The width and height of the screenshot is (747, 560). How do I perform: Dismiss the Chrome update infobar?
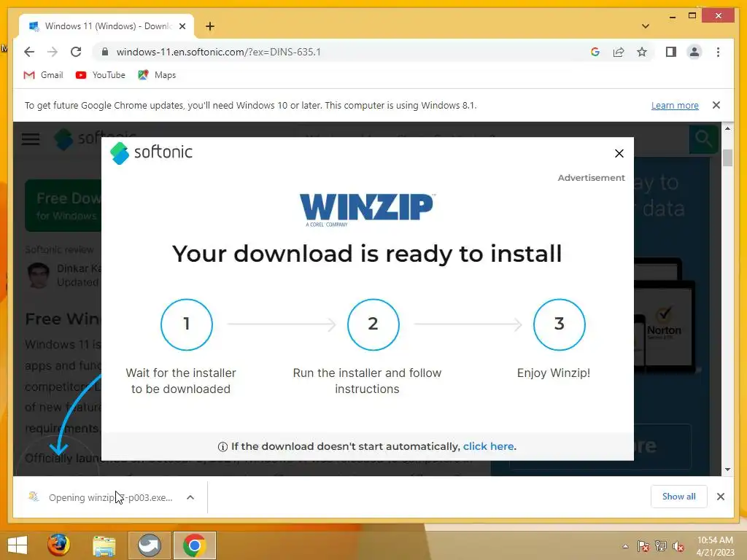pos(716,105)
